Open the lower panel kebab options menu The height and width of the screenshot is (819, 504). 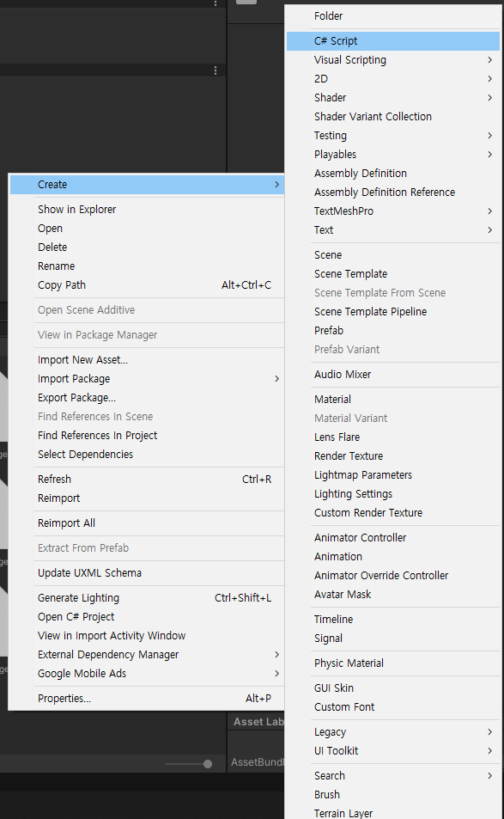click(216, 70)
